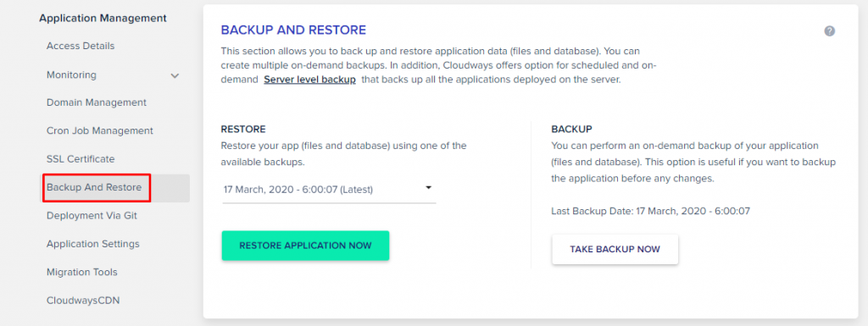Open Access Details in sidebar
This screenshot has height=326, width=868.
(x=81, y=46)
